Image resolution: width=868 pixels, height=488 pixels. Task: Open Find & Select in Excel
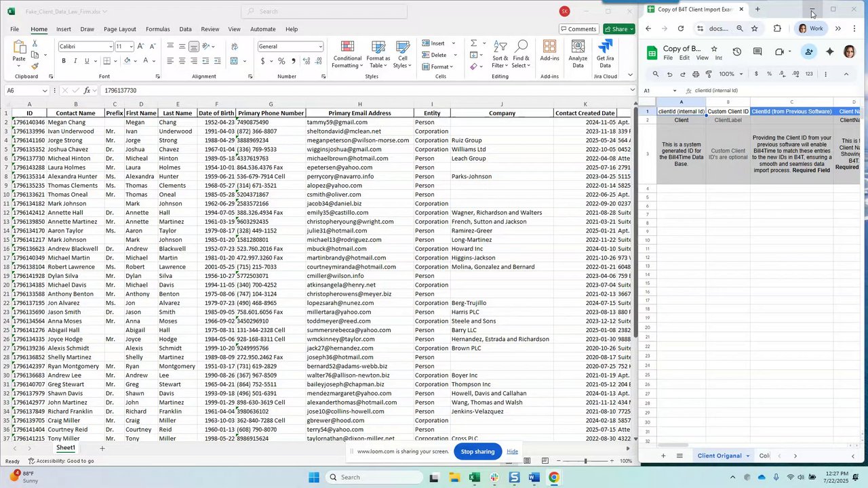tap(521, 54)
